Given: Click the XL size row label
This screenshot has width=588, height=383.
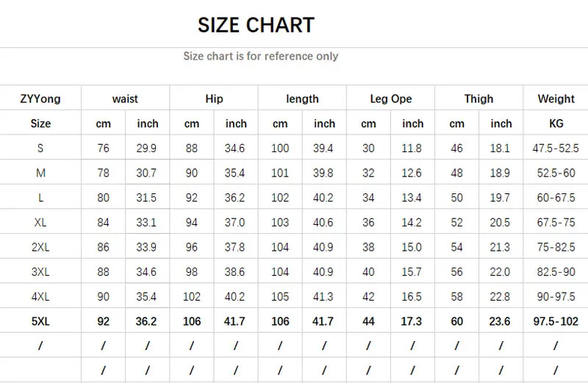Looking at the screenshot, I should 40,223.
